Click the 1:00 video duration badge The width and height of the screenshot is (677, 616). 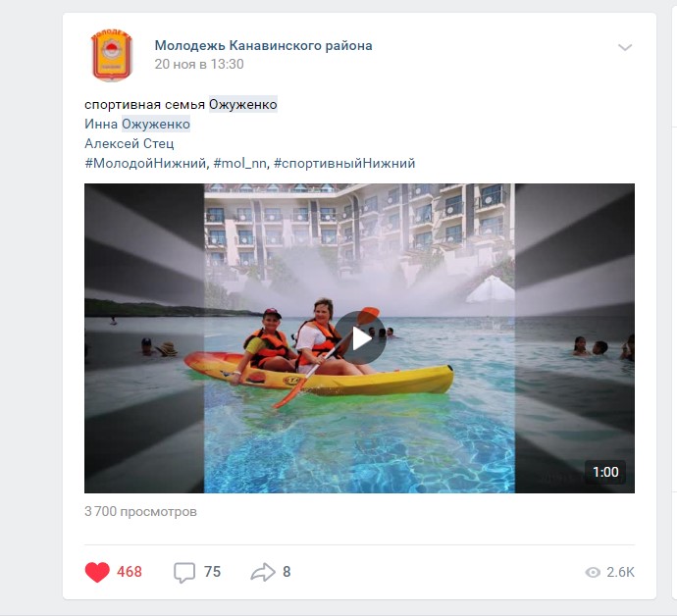[605, 472]
